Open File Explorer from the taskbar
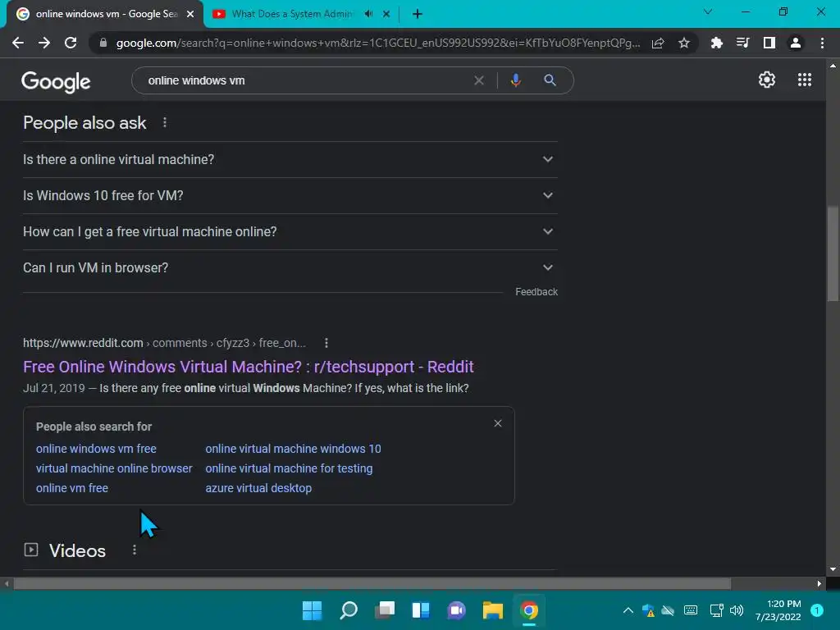Screen dimensions: 840x630 [x=493, y=610]
